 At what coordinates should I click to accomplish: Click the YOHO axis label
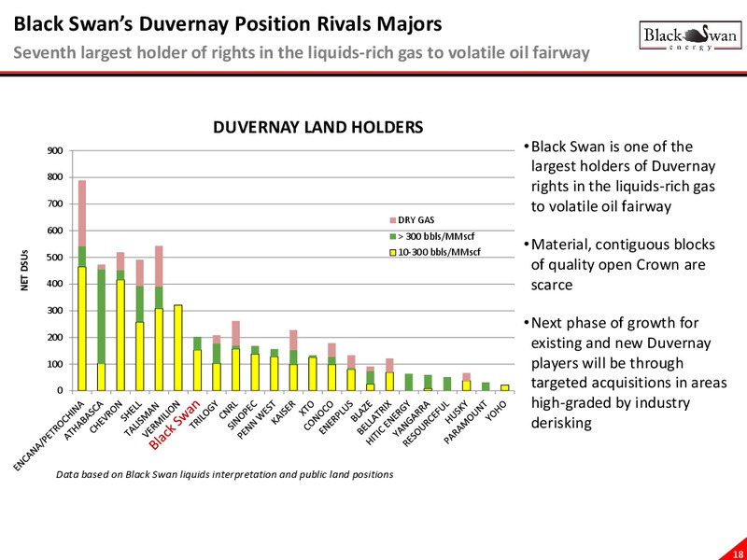[497, 410]
